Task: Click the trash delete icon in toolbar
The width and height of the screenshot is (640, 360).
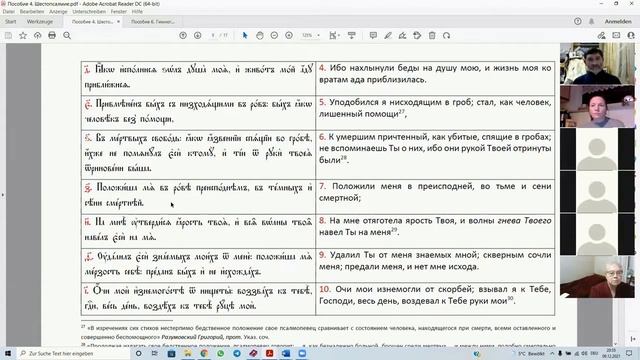Action: (432, 36)
